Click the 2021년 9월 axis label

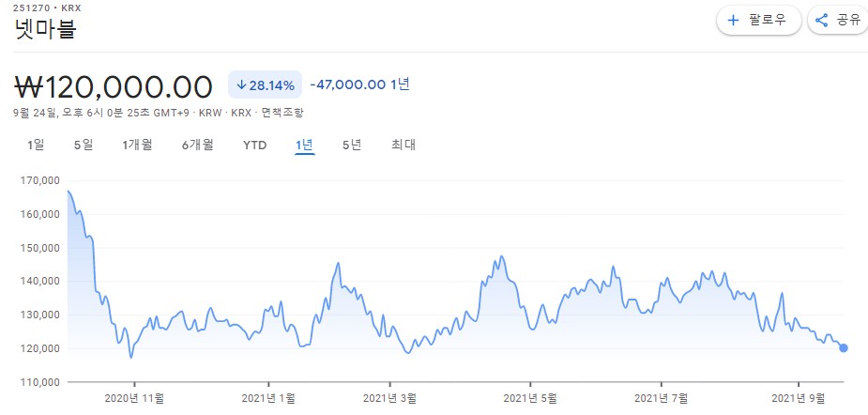tap(799, 397)
